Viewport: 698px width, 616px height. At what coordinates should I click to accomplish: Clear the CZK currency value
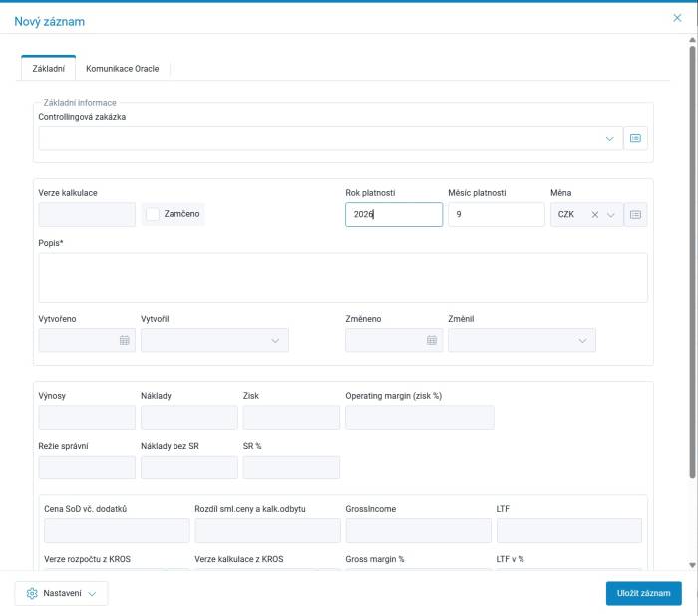click(x=594, y=215)
